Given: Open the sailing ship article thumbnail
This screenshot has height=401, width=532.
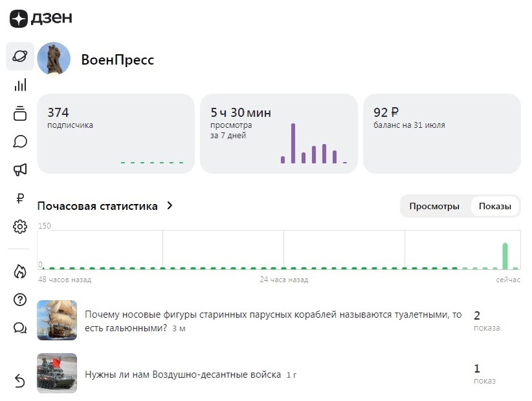Looking at the screenshot, I should (57, 320).
